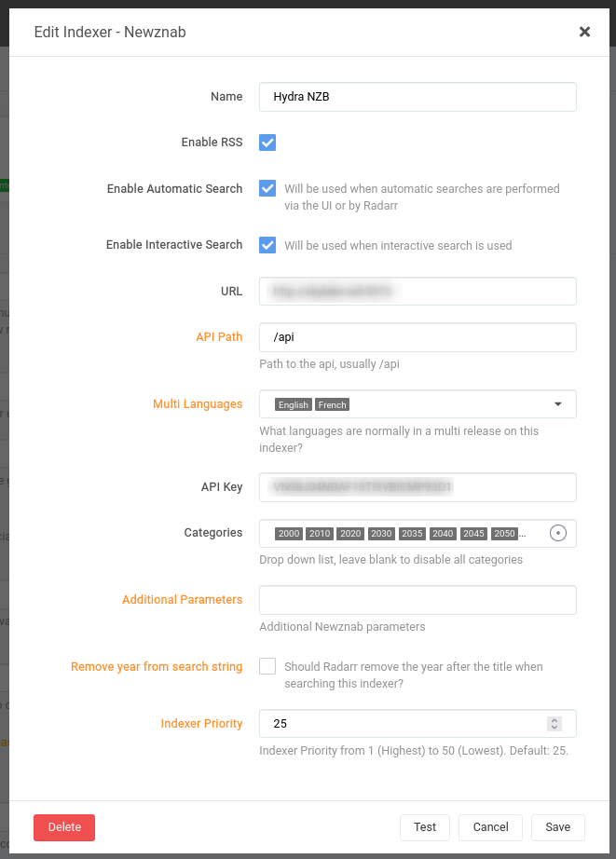Select the French language tag

[332, 404]
